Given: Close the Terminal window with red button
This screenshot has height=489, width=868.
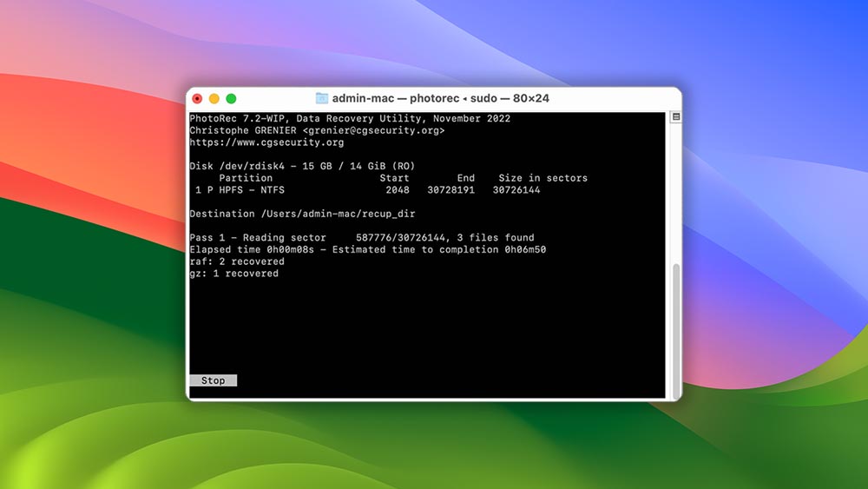Looking at the screenshot, I should (197, 98).
